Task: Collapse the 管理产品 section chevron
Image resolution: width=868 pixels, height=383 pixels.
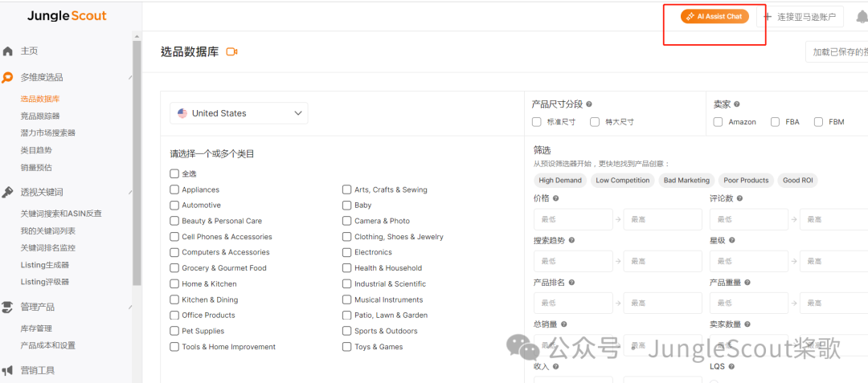Action: (x=130, y=308)
